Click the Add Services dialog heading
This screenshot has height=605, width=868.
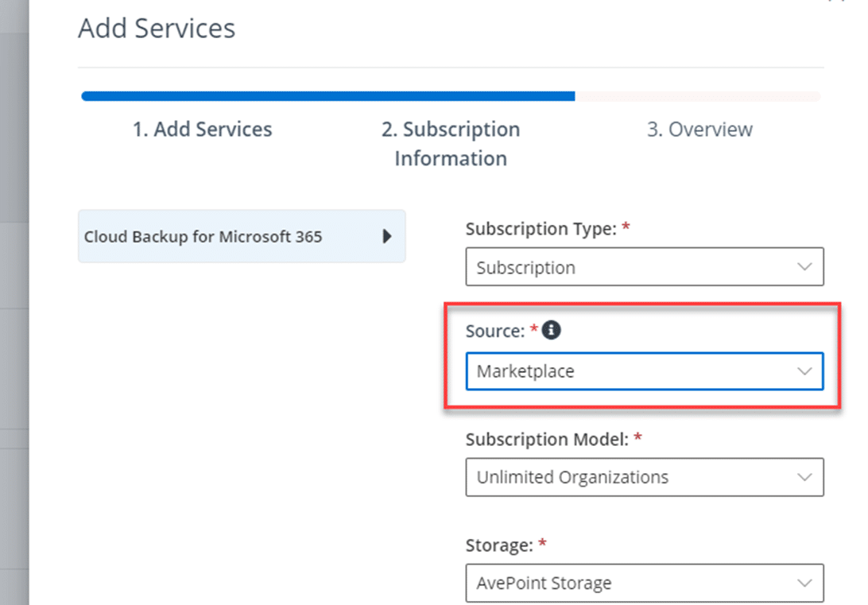click(157, 29)
